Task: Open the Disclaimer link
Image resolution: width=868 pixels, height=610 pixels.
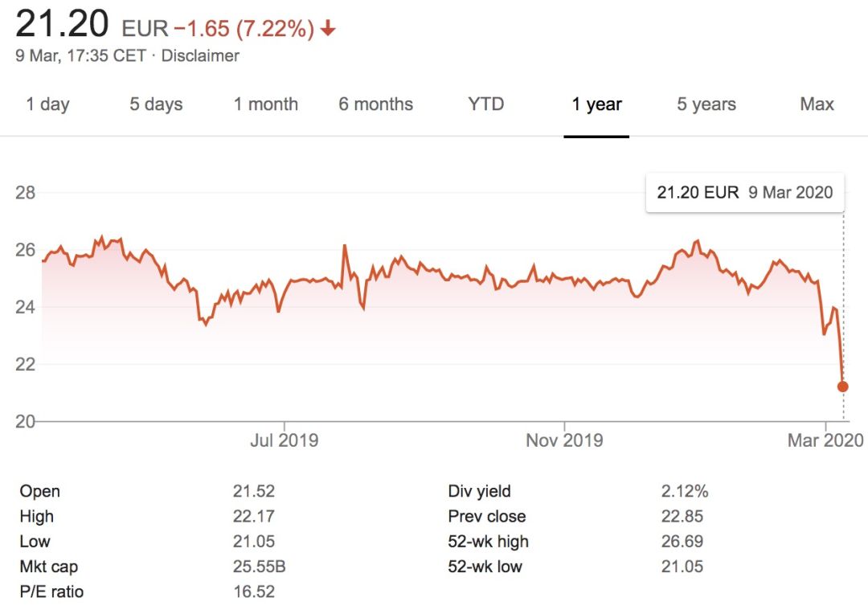Action: pyautogui.click(x=200, y=56)
